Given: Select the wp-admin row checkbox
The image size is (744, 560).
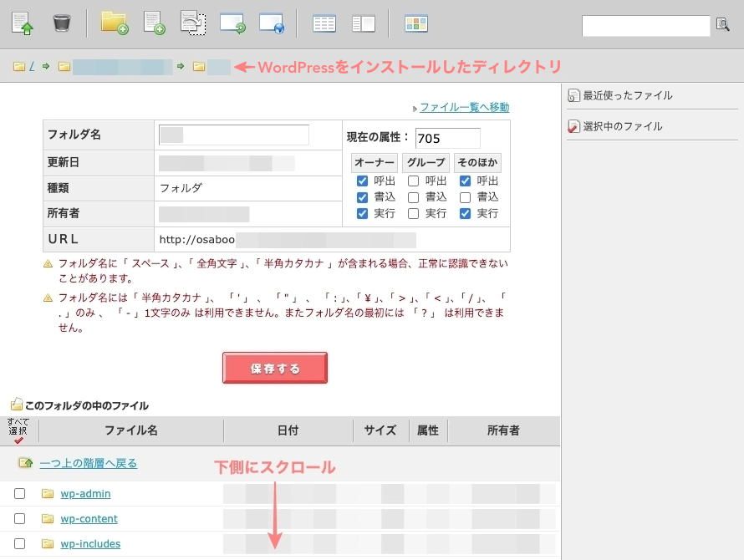Looking at the screenshot, I should point(19,494).
